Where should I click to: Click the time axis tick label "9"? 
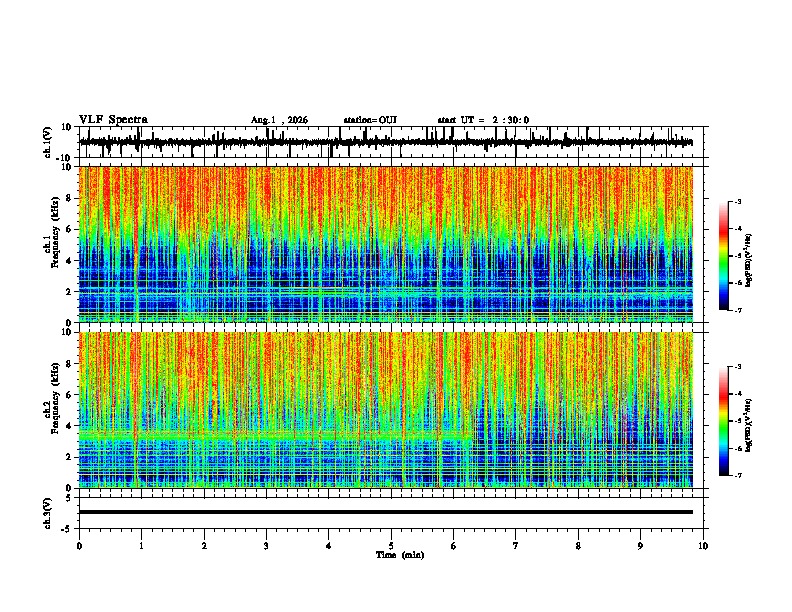point(640,546)
